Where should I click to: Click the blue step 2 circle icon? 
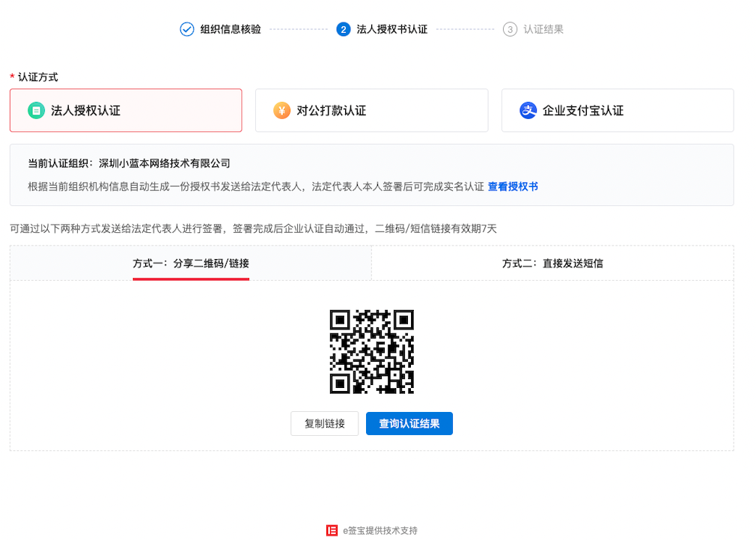(x=344, y=30)
